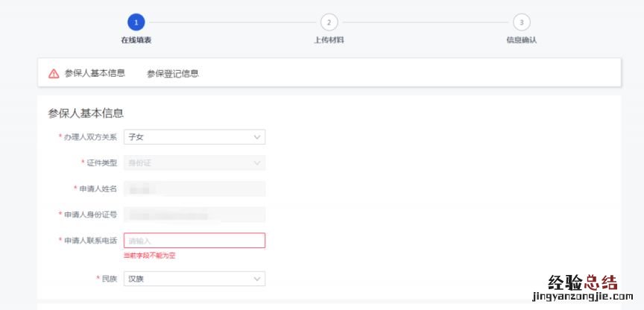Click the 信息确认 step label

[x=522, y=40]
